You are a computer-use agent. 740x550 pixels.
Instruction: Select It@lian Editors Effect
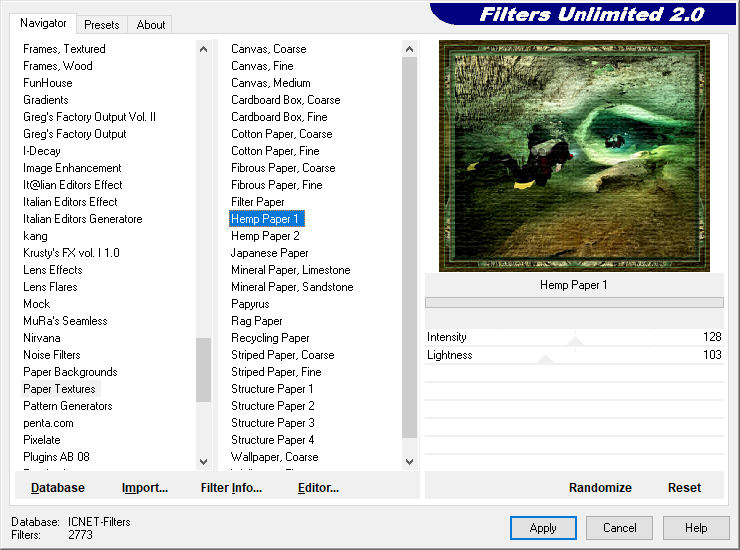tap(73, 185)
